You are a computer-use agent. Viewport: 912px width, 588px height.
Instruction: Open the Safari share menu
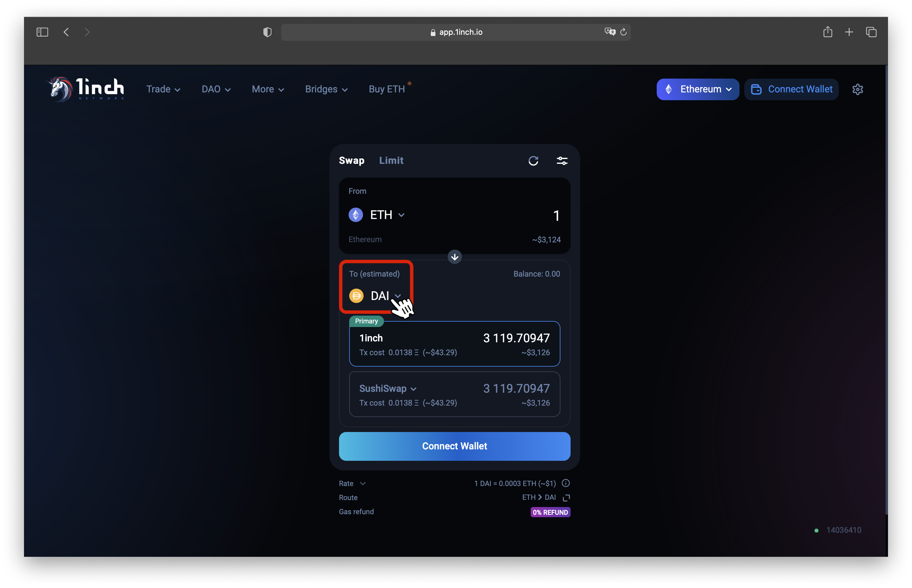point(828,32)
